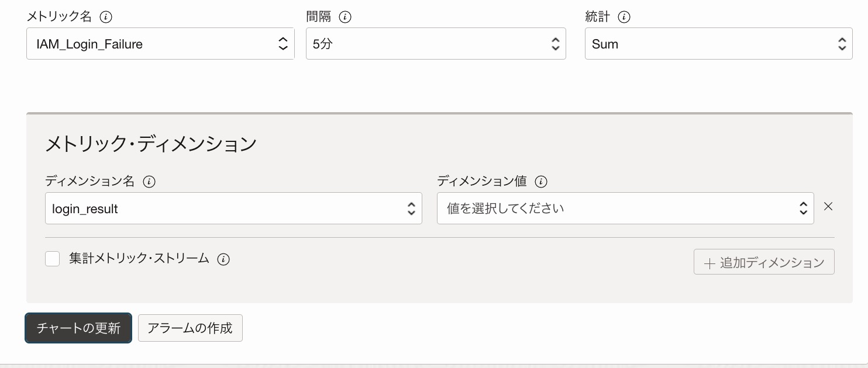Click the 追加ディメンション button

pyautogui.click(x=764, y=262)
